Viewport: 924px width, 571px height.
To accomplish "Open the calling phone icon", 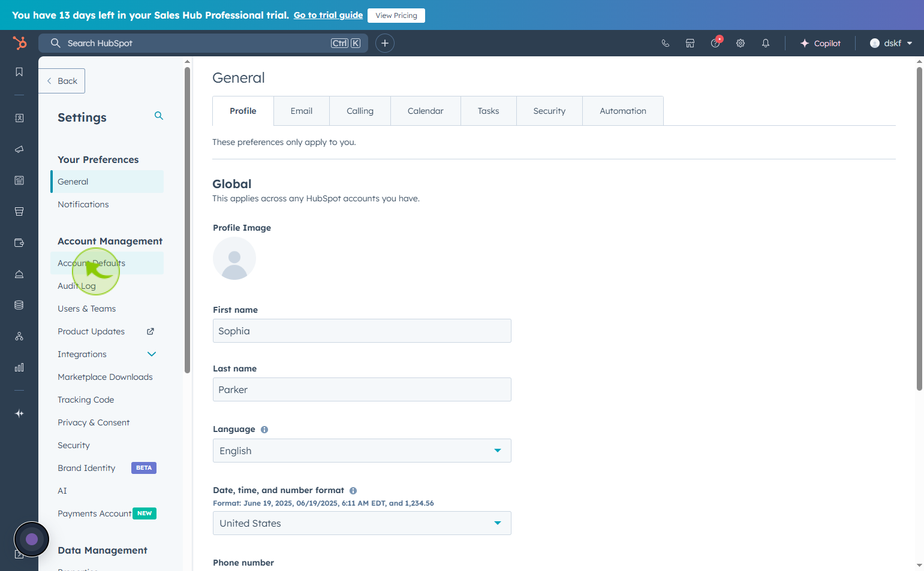I will click(665, 43).
